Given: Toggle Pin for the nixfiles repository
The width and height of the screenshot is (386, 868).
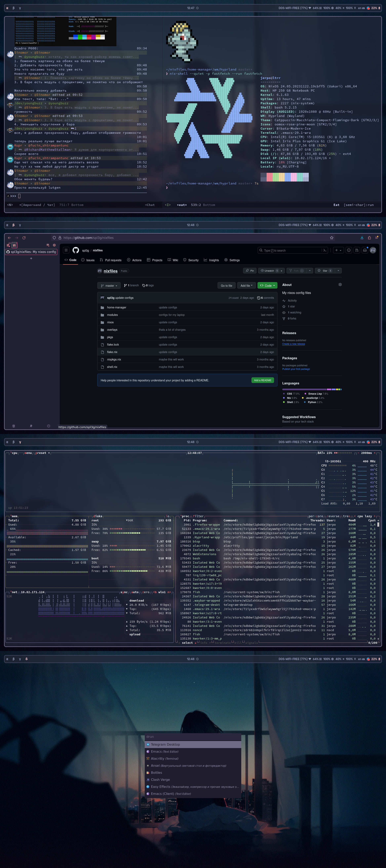Looking at the screenshot, I should [x=250, y=271].
